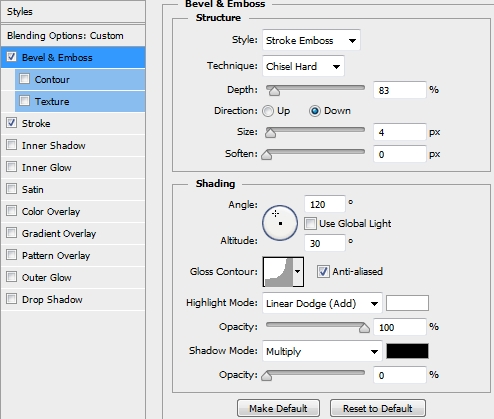The height and width of the screenshot is (419, 494).
Task: Click the Angle light direction dial
Action: pos(280,223)
